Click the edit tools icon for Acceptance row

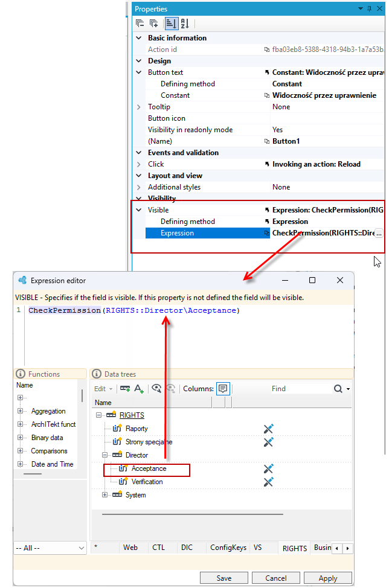tap(268, 468)
